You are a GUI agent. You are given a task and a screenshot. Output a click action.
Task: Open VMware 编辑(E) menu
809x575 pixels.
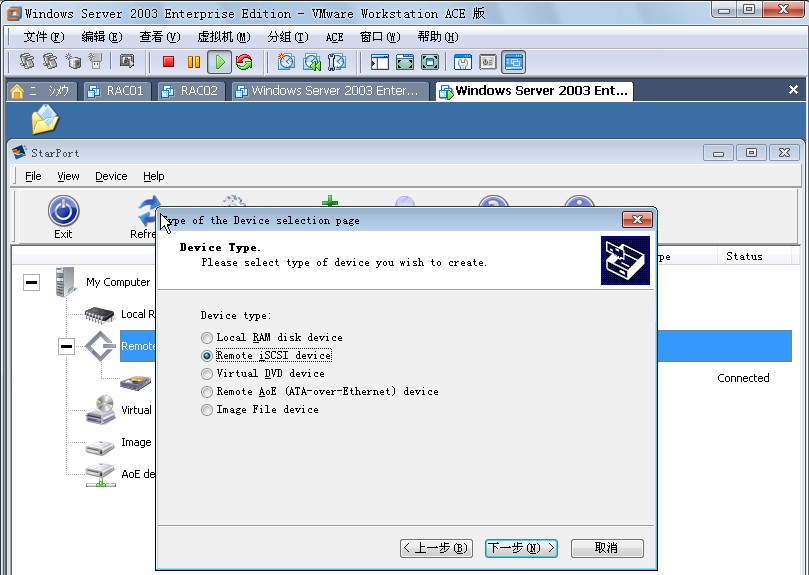pos(102,37)
